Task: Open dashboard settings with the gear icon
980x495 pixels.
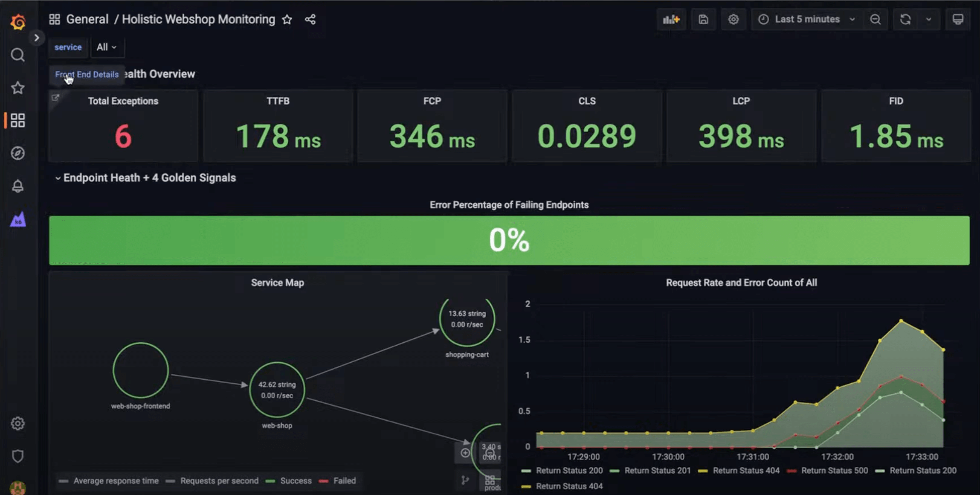Action: [x=733, y=19]
